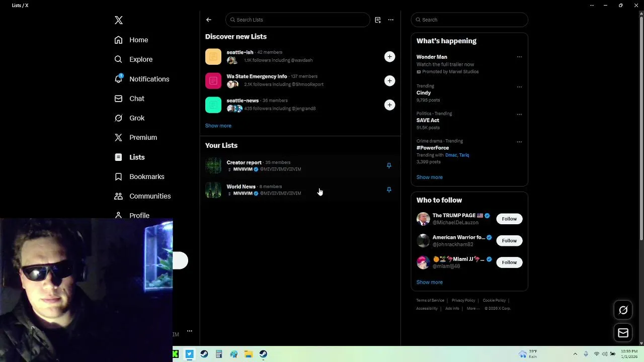This screenshot has width=644, height=362.
Task: Click Show more under Who to follow
Action: click(x=430, y=282)
